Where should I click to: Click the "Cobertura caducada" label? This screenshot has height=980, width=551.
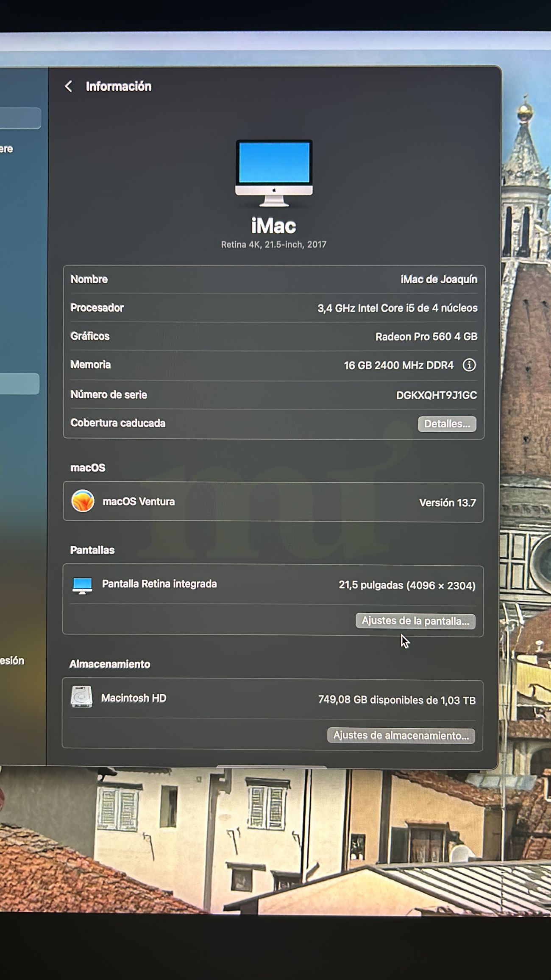tap(118, 423)
